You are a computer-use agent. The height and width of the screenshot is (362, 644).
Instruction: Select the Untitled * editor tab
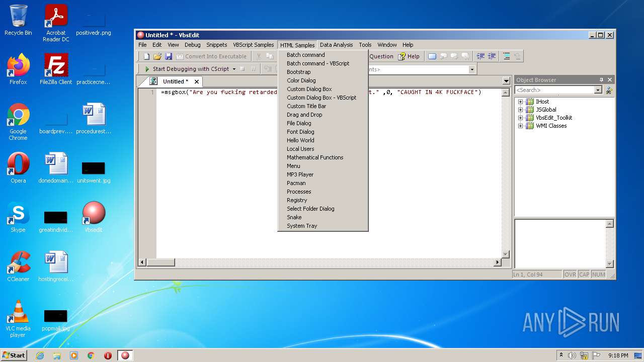[x=176, y=81]
